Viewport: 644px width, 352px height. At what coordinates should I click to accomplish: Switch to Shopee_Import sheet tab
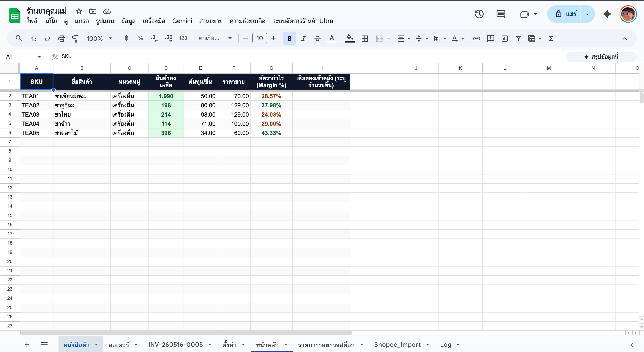pyautogui.click(x=397, y=345)
